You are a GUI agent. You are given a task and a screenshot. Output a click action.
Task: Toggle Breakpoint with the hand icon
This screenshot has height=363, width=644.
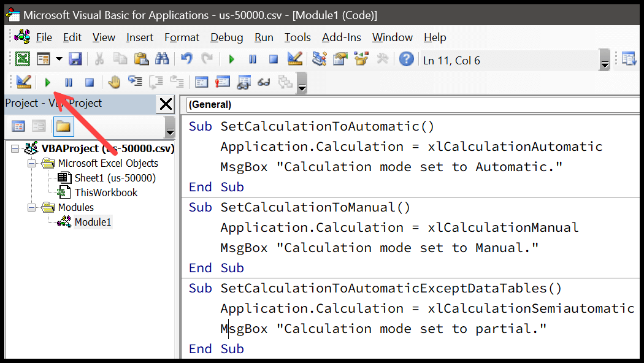point(114,82)
